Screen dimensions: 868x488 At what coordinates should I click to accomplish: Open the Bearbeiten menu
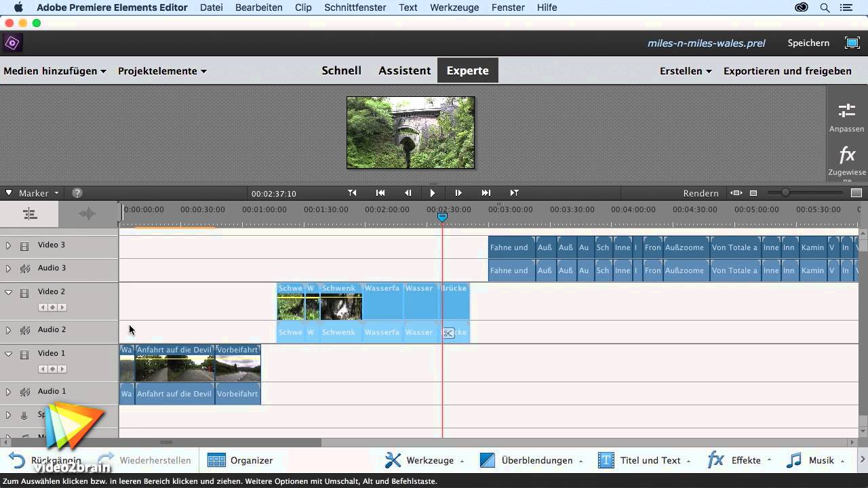click(259, 7)
